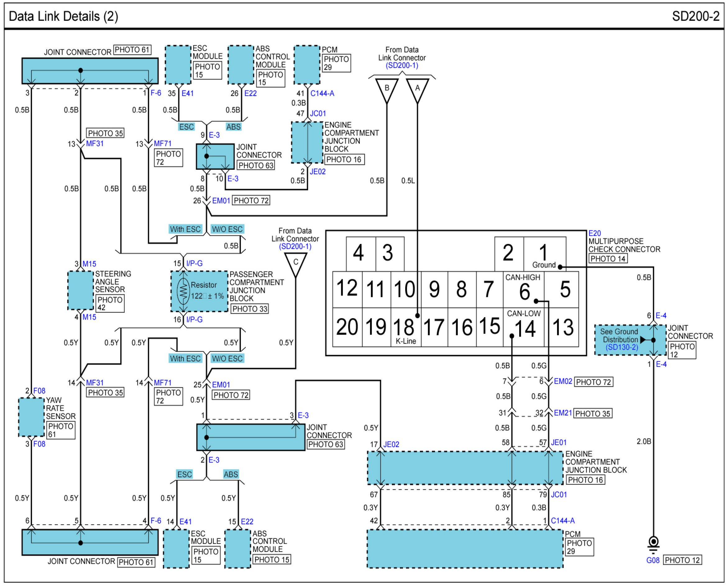The image size is (728, 587).
Task: Click the PHOTO 14 reference box
Action: pos(608,259)
